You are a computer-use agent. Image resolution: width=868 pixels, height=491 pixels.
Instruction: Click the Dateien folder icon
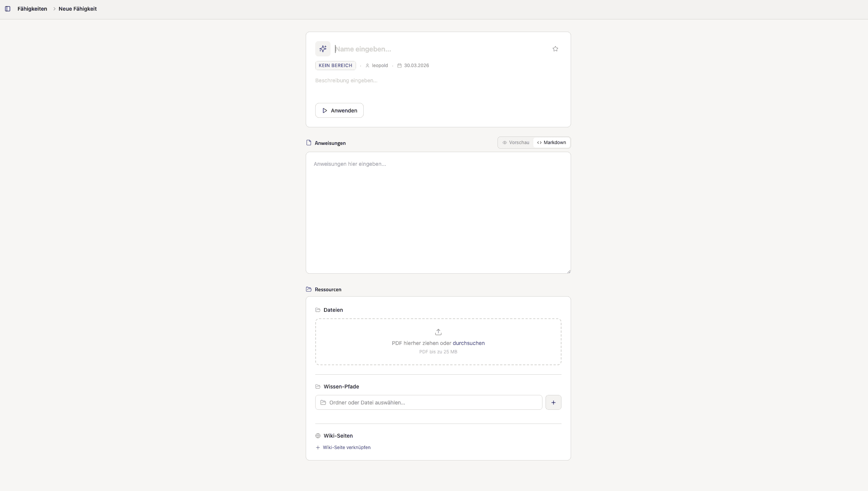[x=318, y=310]
